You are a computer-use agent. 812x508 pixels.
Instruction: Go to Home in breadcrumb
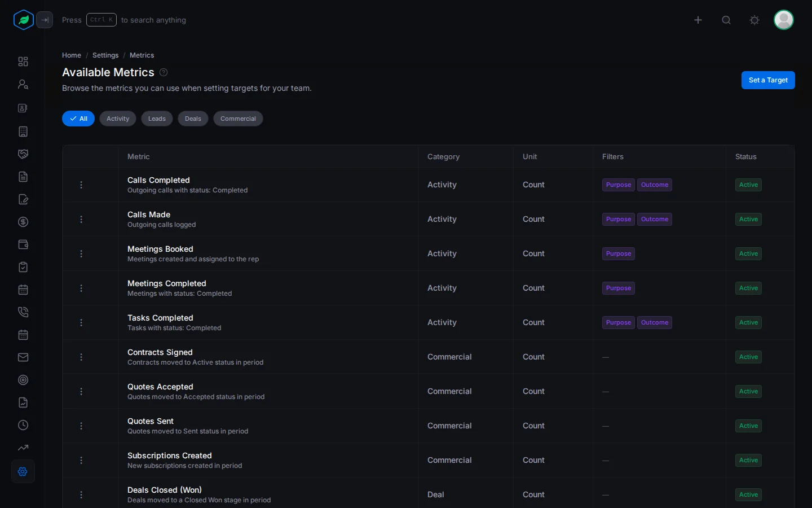72,55
